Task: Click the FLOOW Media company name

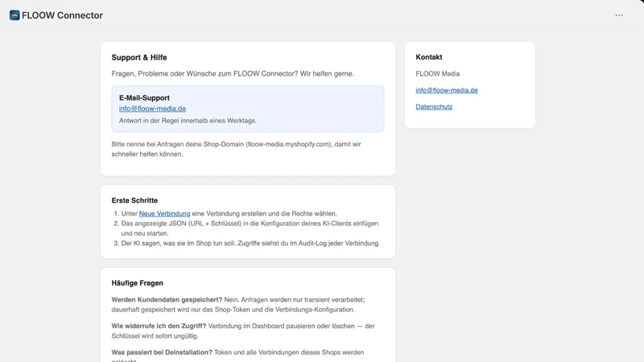Action: click(x=437, y=74)
